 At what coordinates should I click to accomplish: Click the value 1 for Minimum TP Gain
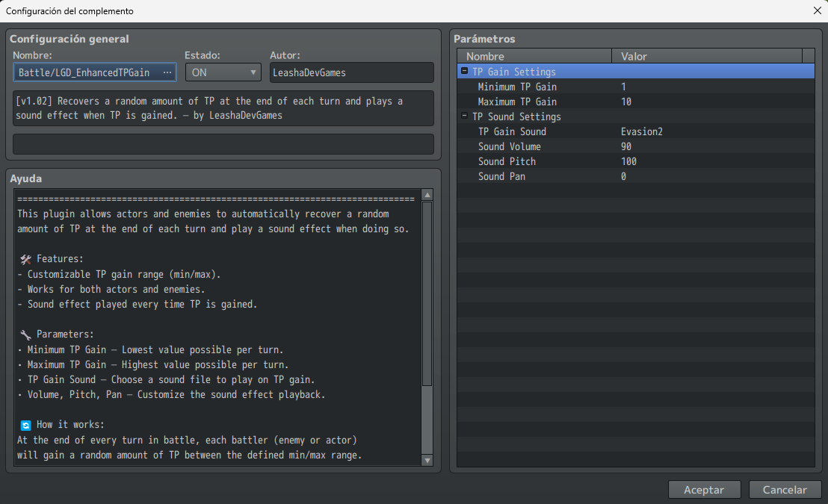pos(624,87)
